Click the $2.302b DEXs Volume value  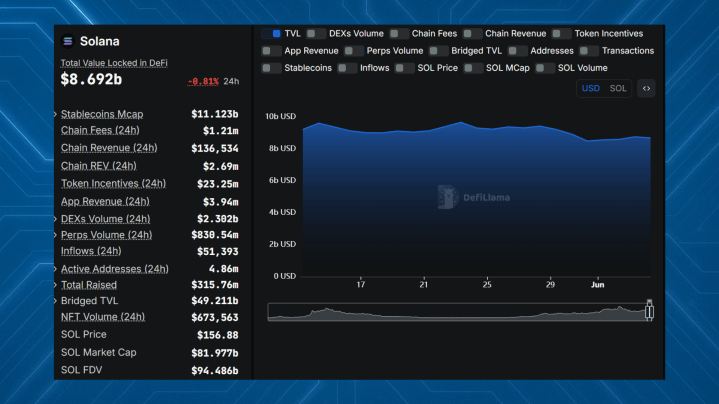[x=218, y=219]
